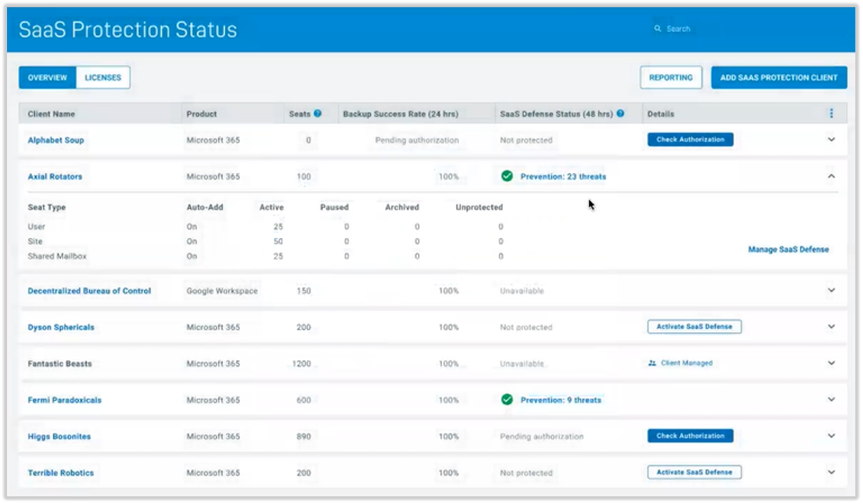Open the Seats column help icon
Screen dimensions: 863x504
317,113
